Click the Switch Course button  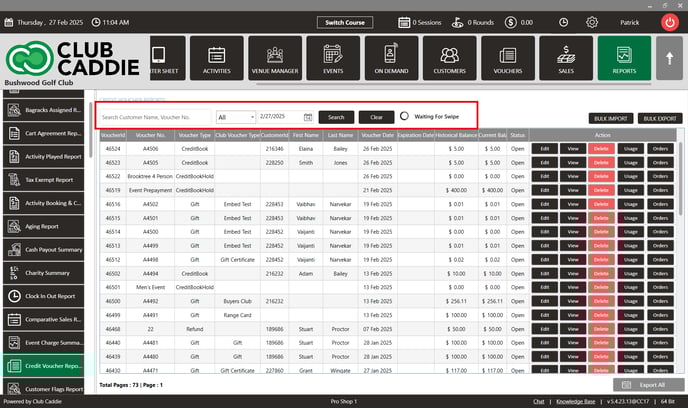click(345, 22)
